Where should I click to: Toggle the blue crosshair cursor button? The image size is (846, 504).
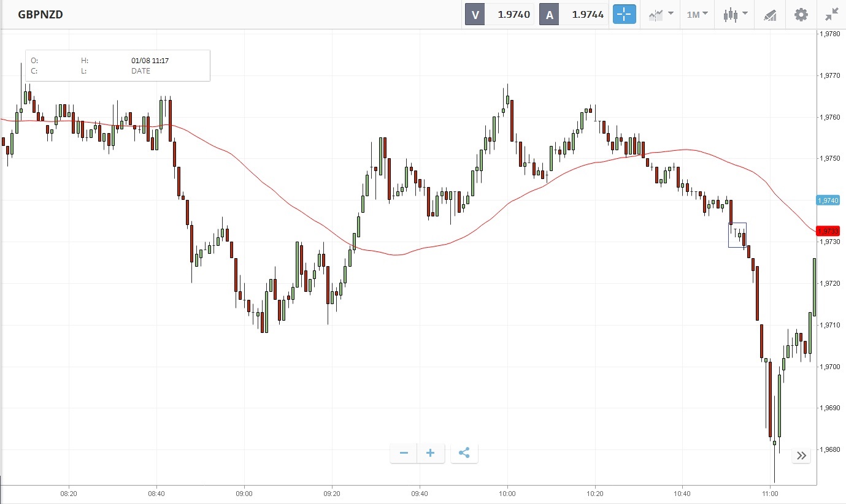(624, 15)
